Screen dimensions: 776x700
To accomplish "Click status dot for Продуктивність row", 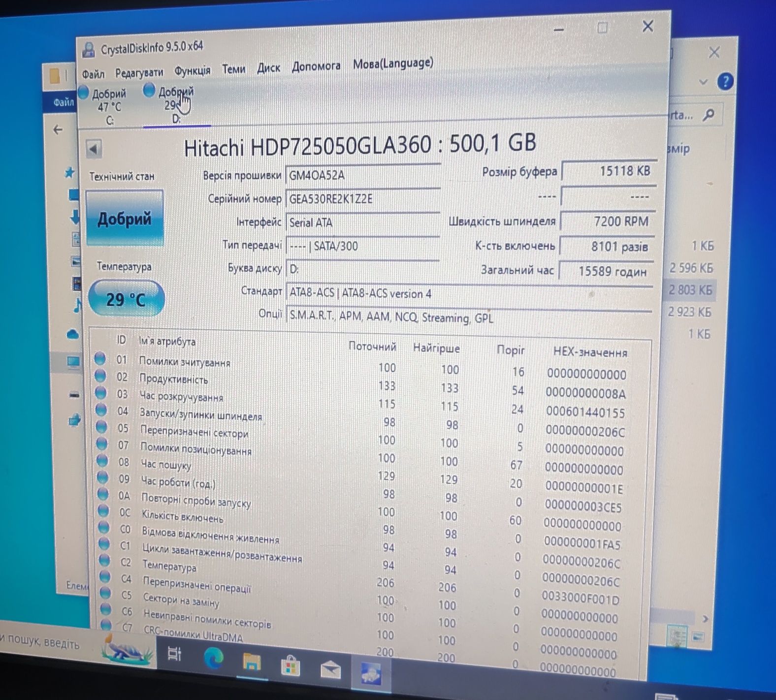I will (x=100, y=375).
